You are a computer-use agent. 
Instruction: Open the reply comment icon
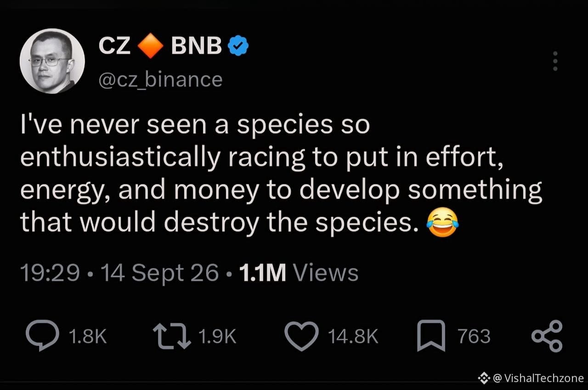tap(43, 336)
